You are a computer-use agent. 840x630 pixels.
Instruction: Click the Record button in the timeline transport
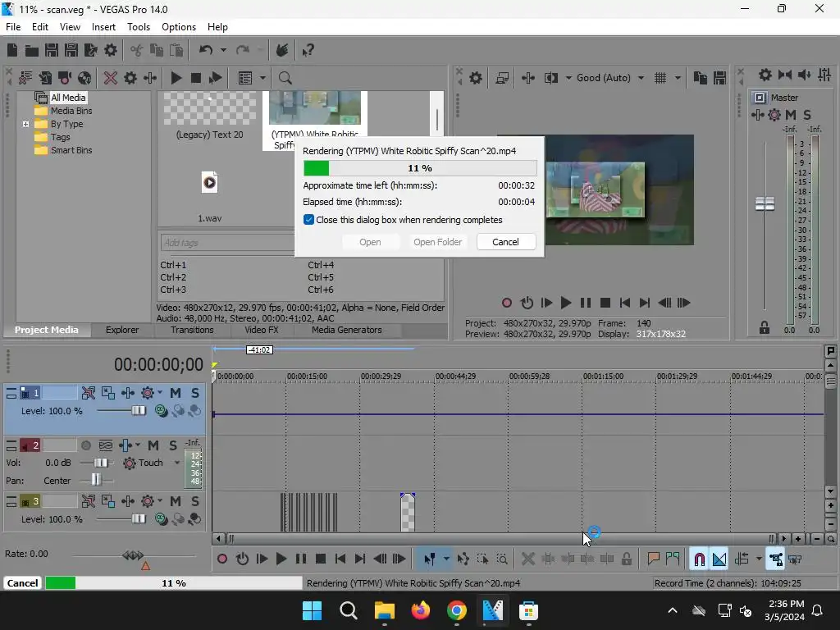(x=222, y=559)
